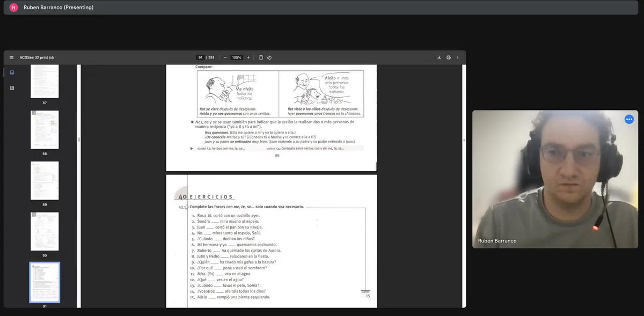This screenshot has width=644, height=316.
Task: Jump to page 90 thumbnail
Action: 45,231
